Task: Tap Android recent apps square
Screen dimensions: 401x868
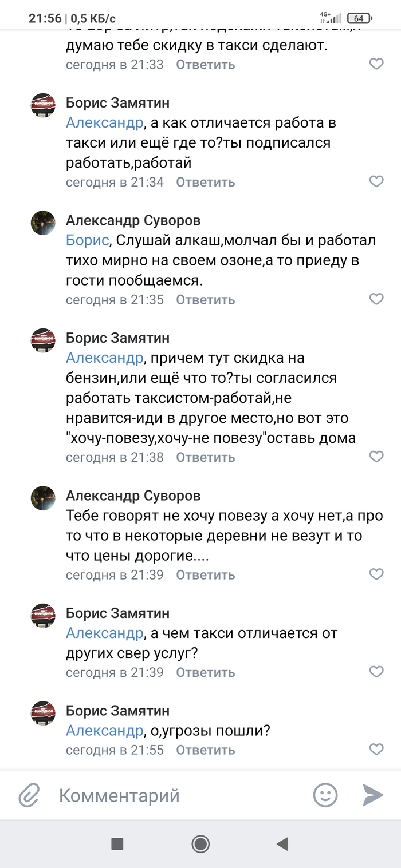Action: [117, 843]
